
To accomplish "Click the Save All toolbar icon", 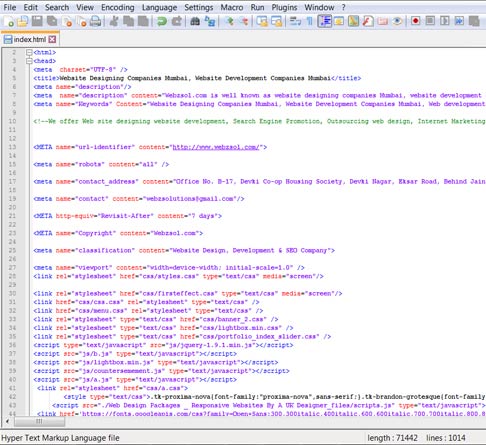I will pos(52,22).
